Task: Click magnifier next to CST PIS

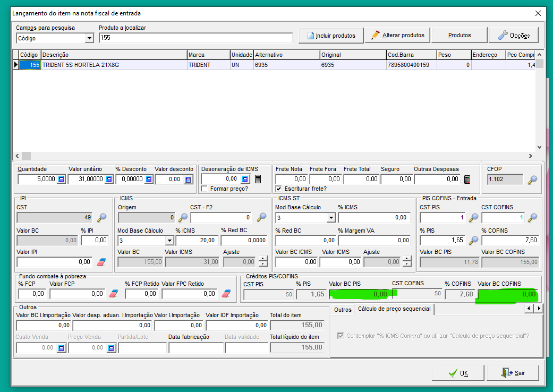Action: click(x=473, y=217)
